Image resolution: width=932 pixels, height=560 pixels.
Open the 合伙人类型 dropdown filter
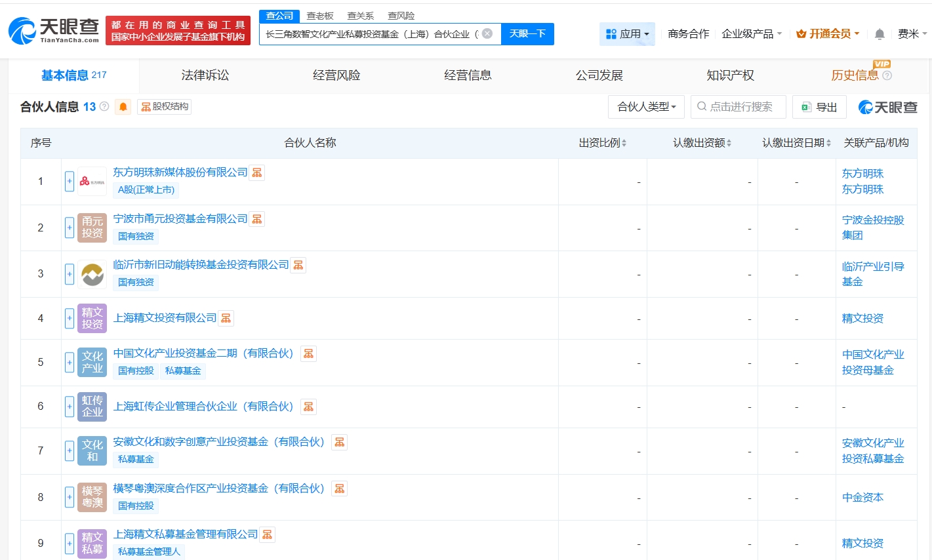pos(646,107)
